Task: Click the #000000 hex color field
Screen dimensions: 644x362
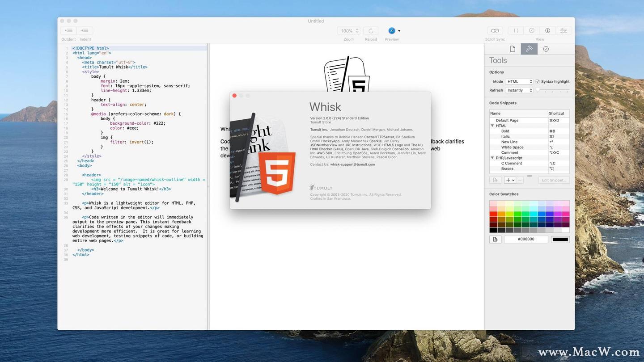Action: tap(525, 239)
